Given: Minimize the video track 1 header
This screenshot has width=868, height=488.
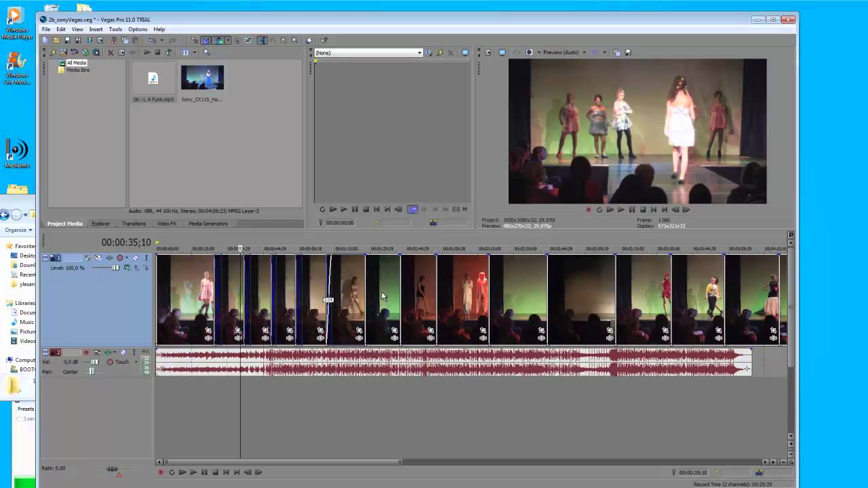Looking at the screenshot, I should [x=45, y=258].
